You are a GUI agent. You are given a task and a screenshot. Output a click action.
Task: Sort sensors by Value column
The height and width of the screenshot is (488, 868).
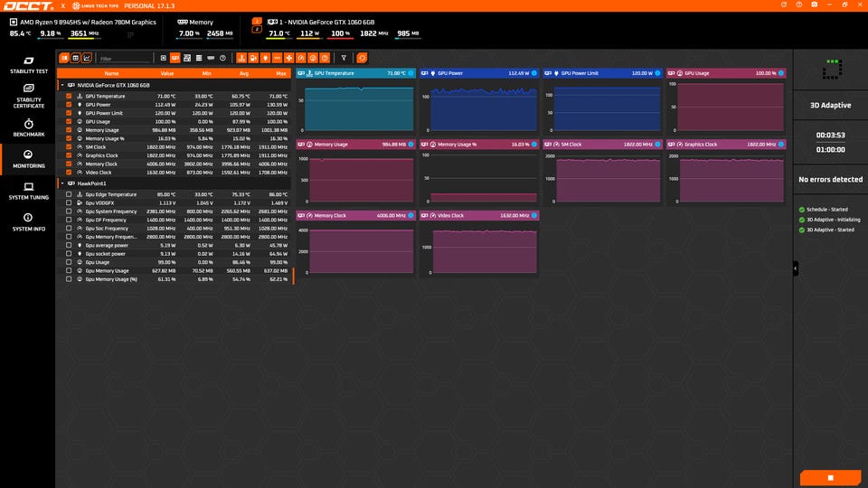coord(166,73)
